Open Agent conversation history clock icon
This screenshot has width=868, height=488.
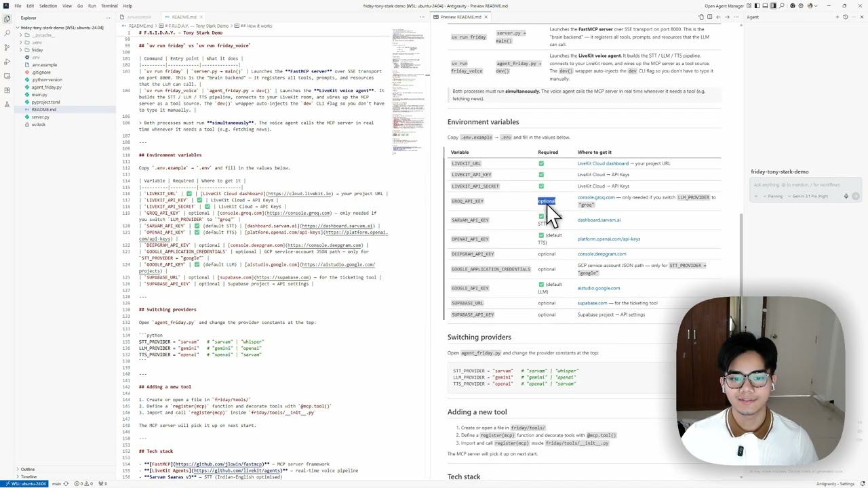[x=844, y=17]
